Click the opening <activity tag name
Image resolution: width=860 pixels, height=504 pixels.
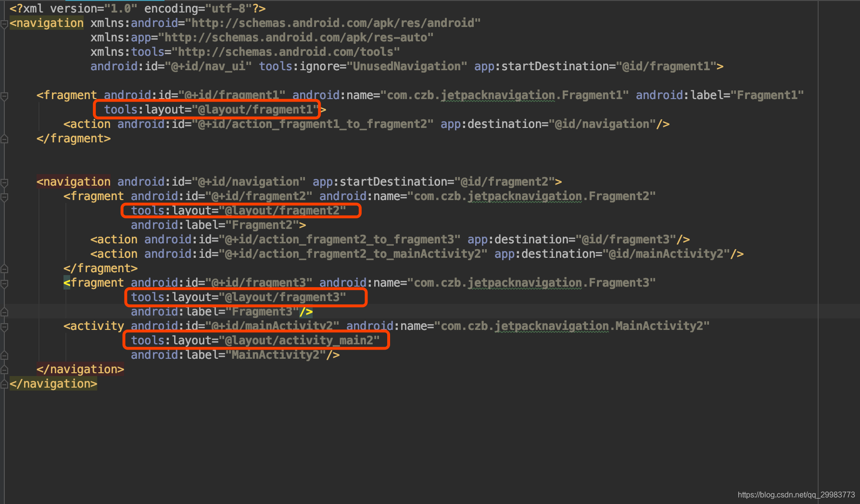94,326
